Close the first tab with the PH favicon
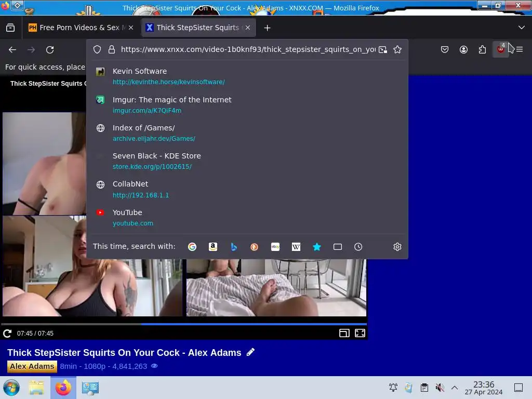532x399 pixels. tap(131, 28)
